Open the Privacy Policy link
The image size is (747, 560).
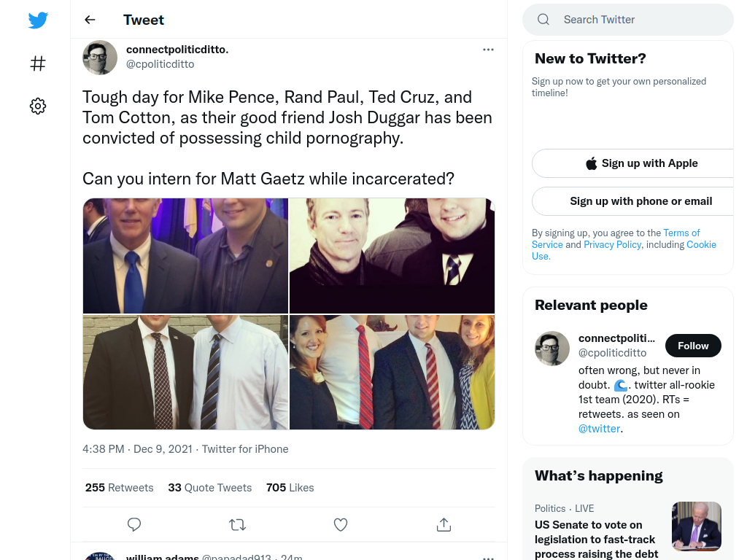coord(612,244)
